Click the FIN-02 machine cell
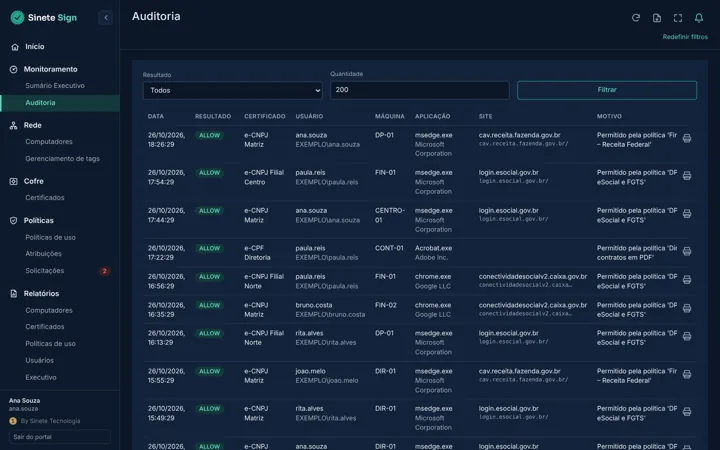720x450 pixels. tap(386, 305)
